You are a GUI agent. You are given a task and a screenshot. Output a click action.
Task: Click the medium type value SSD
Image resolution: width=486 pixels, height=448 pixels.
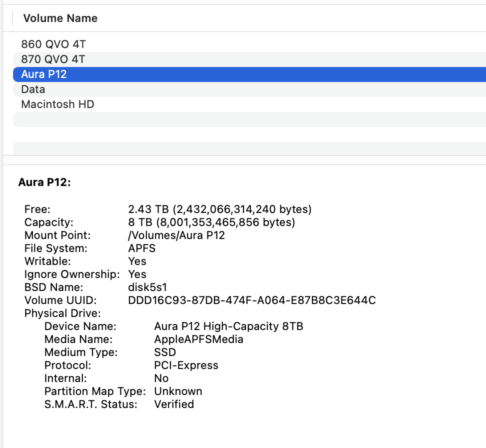click(x=165, y=352)
